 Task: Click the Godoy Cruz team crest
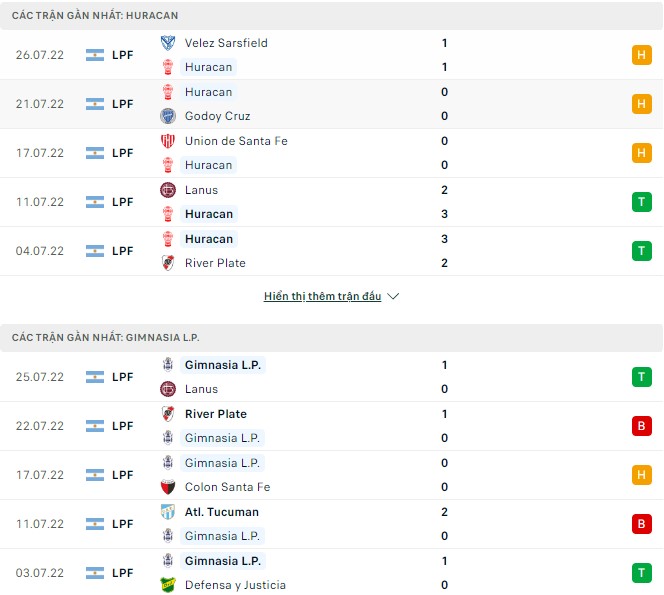click(168, 116)
